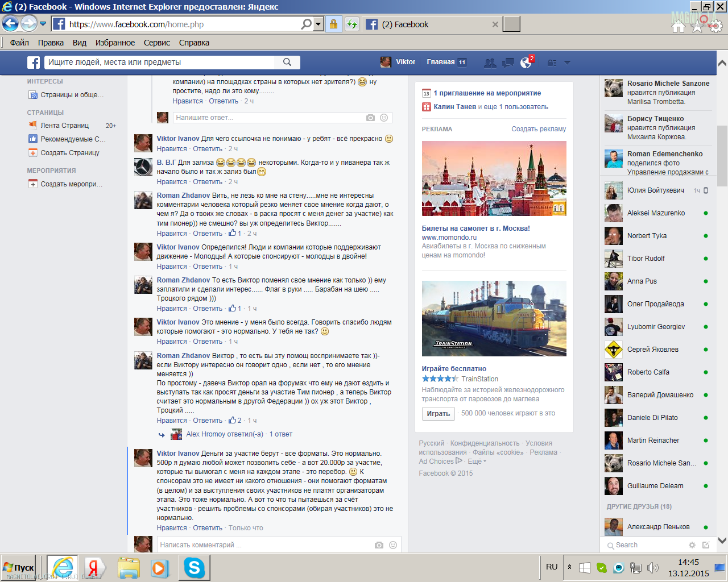Viewport: 728px width, 582px height.
Task: Open TrainStation ad image
Action: 494,318
